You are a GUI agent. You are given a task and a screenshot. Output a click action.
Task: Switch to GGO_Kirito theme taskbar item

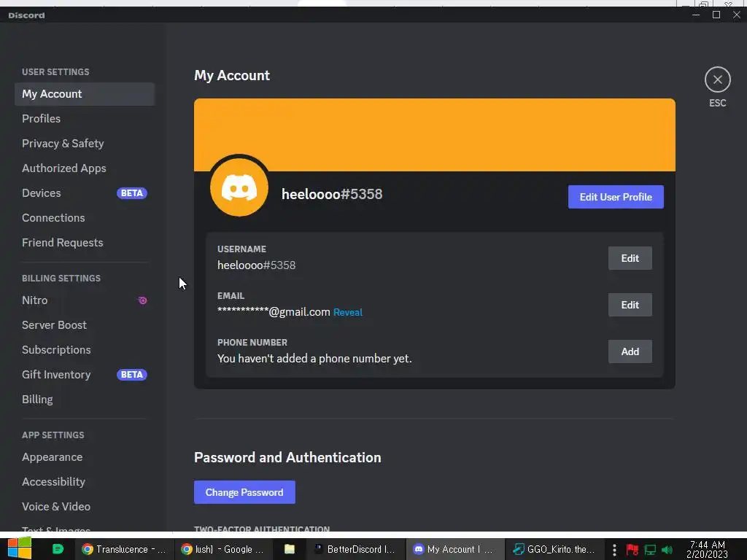554,549
